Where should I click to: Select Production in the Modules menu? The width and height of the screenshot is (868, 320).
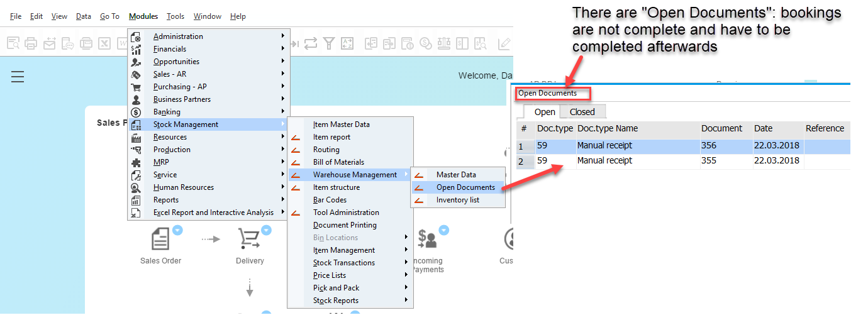pyautogui.click(x=209, y=150)
